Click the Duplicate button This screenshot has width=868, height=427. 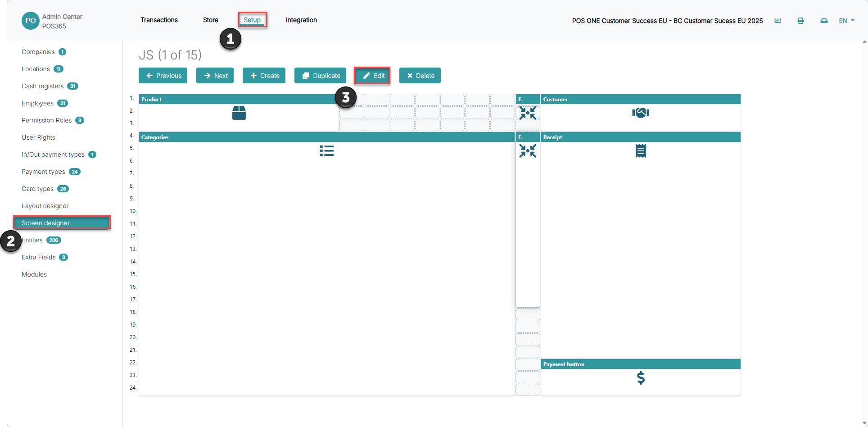coord(320,76)
